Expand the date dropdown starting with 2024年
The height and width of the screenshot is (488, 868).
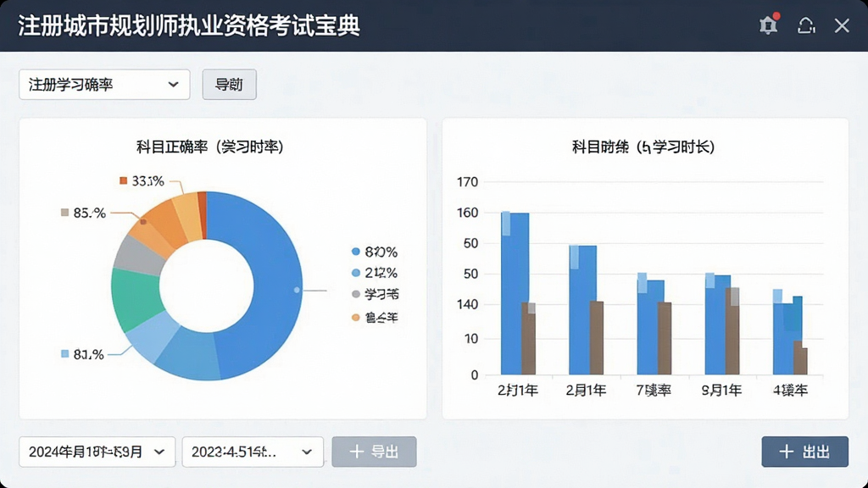pyautogui.click(x=97, y=452)
